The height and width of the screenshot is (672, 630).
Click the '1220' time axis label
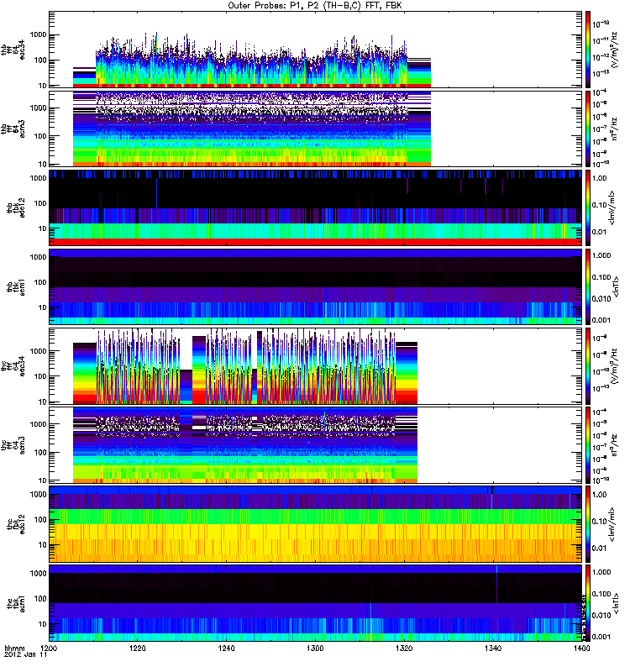pos(138,648)
